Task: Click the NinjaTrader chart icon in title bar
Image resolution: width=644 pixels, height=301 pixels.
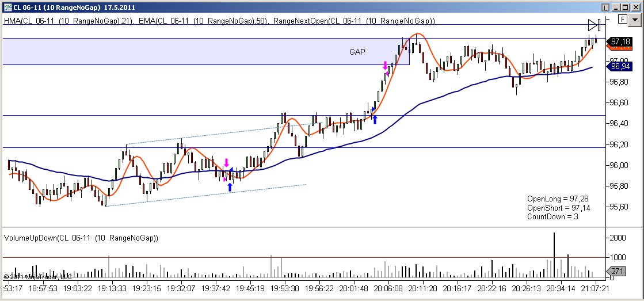Action: click(8, 7)
